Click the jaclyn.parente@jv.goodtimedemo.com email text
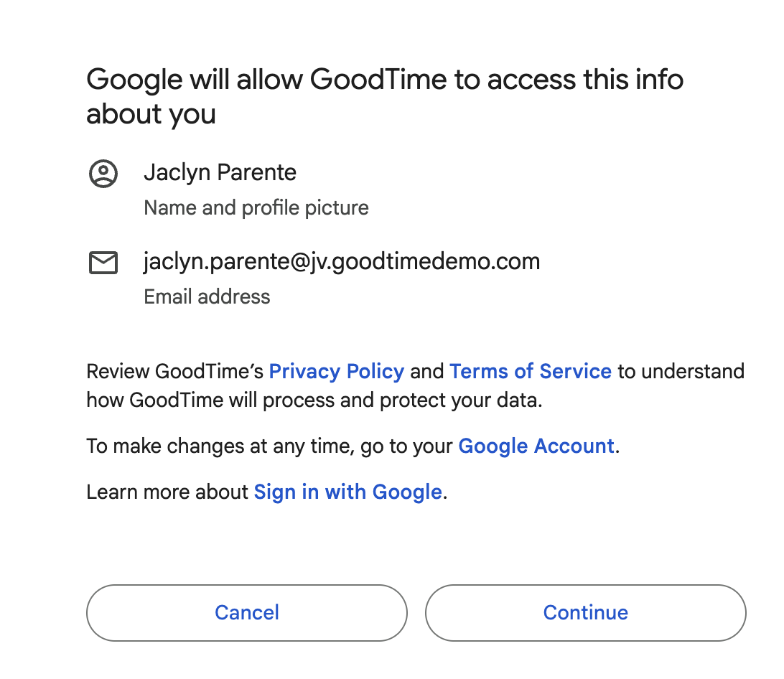This screenshot has width=784, height=679. point(342,262)
